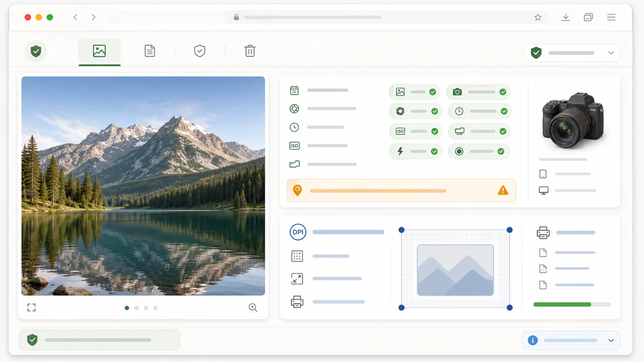Toggle the display device chip checkmark
The width and height of the screenshot is (644, 362).
coord(503,131)
